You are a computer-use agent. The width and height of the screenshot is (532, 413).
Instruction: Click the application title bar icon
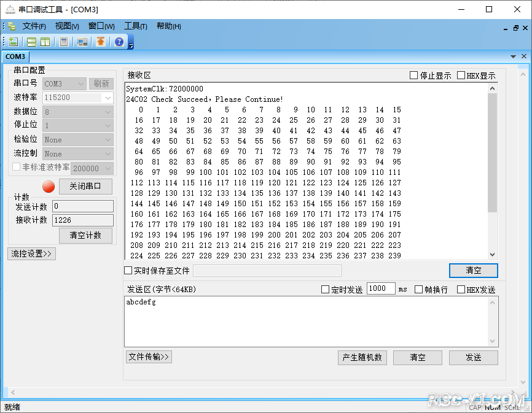pos(10,9)
